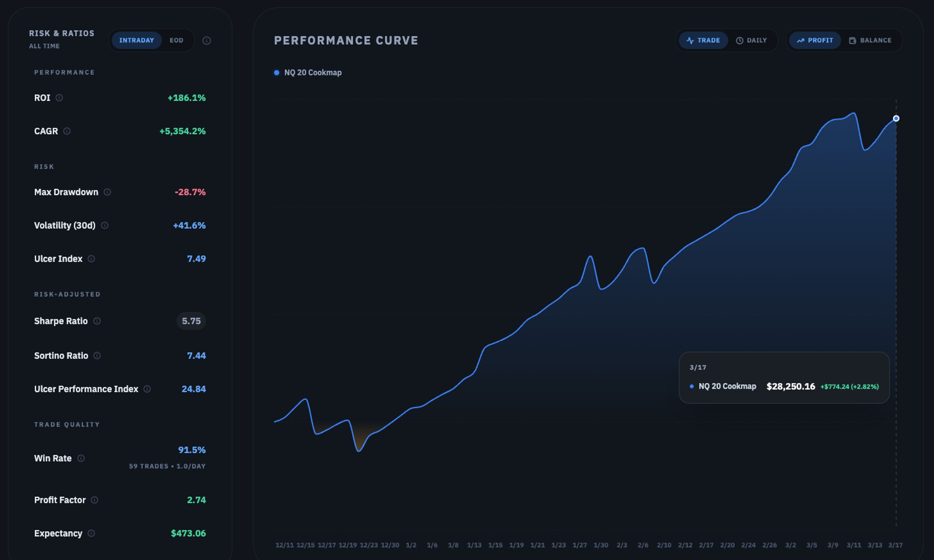Switch Risk & Ratios to EOD
Viewport: 934px width, 560px height.
[x=177, y=40]
